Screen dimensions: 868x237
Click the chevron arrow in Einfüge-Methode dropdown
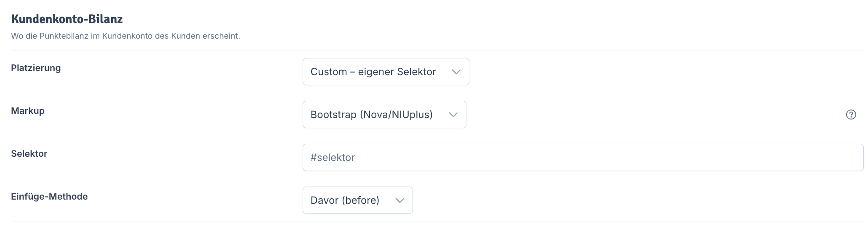point(399,200)
